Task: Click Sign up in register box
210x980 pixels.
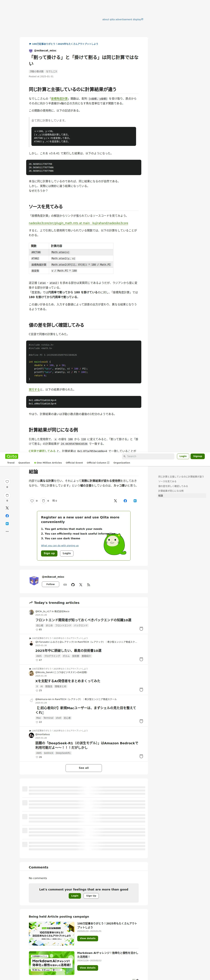Action: 49,553
